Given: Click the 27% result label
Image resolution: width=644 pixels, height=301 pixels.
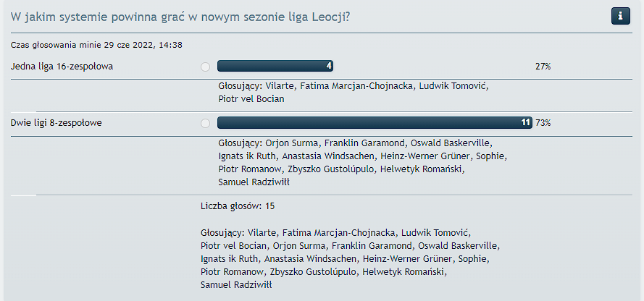Looking at the screenshot, I should (x=543, y=67).
